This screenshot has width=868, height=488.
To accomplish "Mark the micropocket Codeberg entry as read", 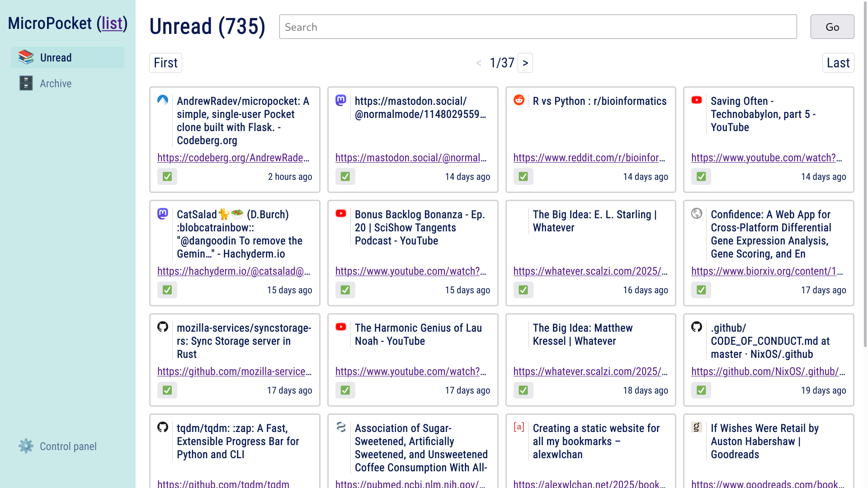I will (x=167, y=177).
